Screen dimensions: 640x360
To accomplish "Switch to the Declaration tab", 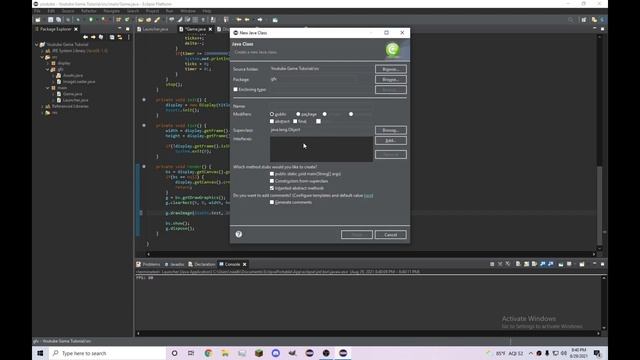I will pyautogui.click(x=202, y=264).
